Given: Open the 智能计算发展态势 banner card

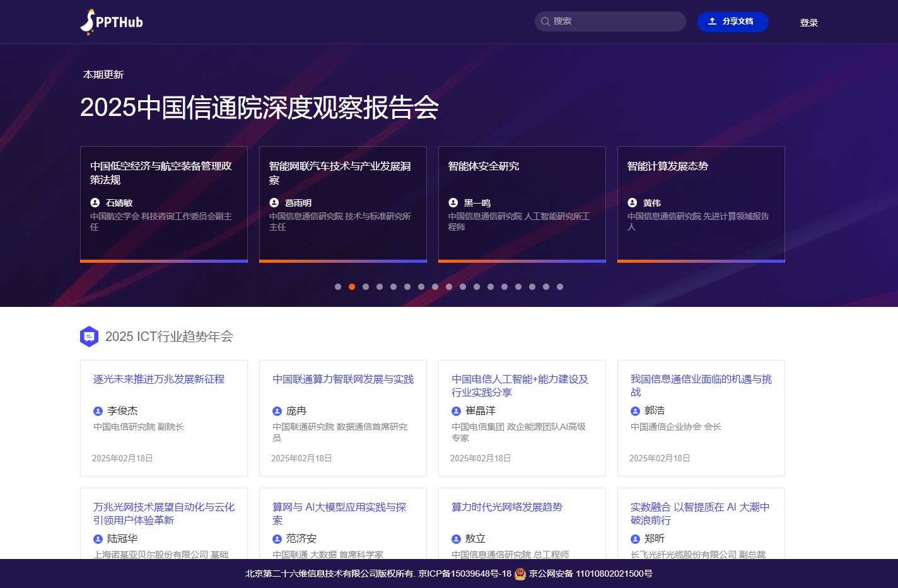Looking at the screenshot, I should pos(701,205).
